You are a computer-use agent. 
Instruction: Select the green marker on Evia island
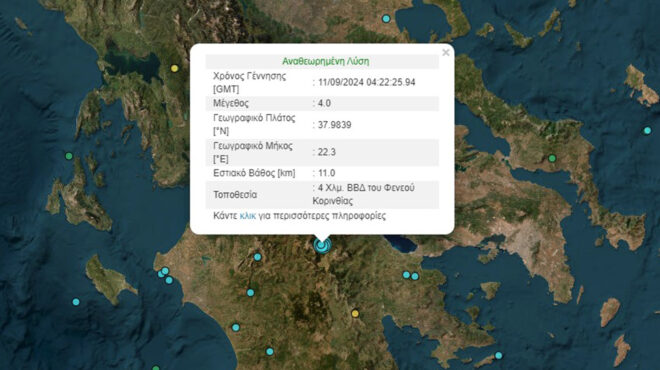click(x=552, y=158)
